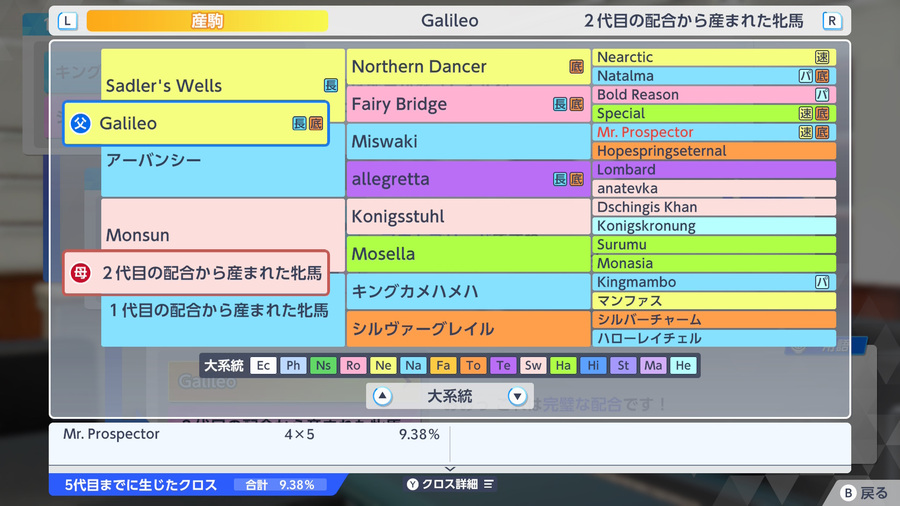Click the blue 父 sire icon
The image size is (900, 506).
coord(80,123)
